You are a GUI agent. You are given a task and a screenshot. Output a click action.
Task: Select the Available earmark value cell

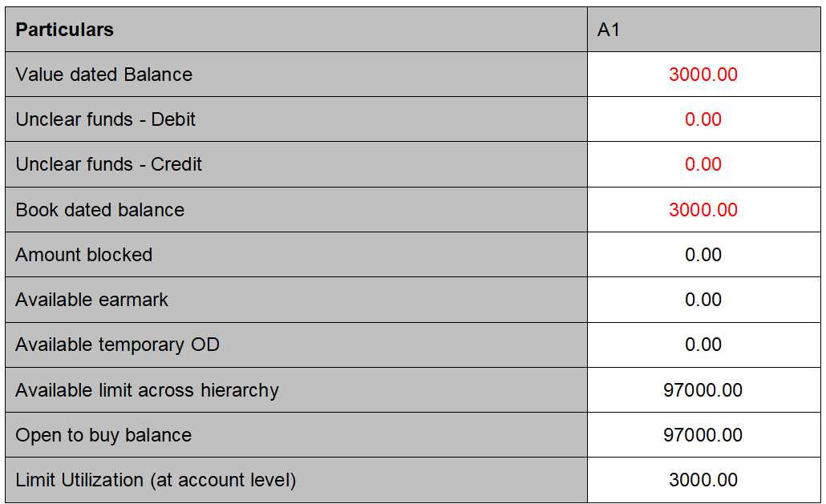(x=703, y=300)
